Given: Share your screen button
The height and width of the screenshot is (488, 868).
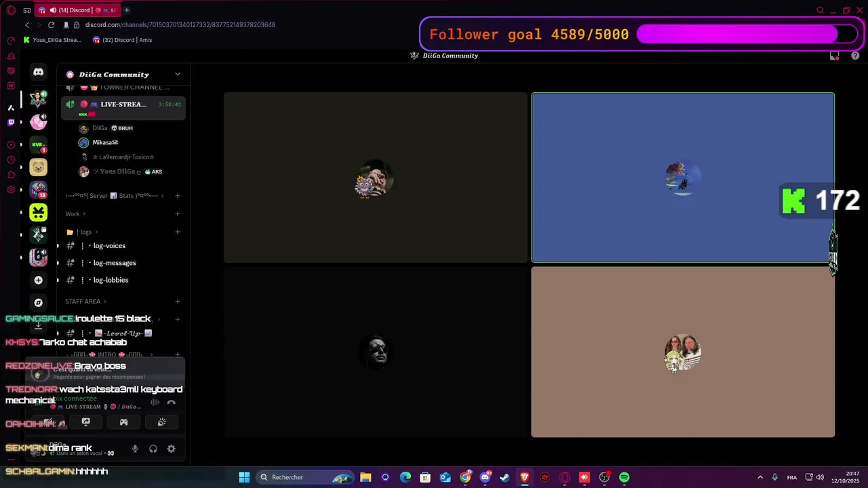Looking at the screenshot, I should (86, 422).
